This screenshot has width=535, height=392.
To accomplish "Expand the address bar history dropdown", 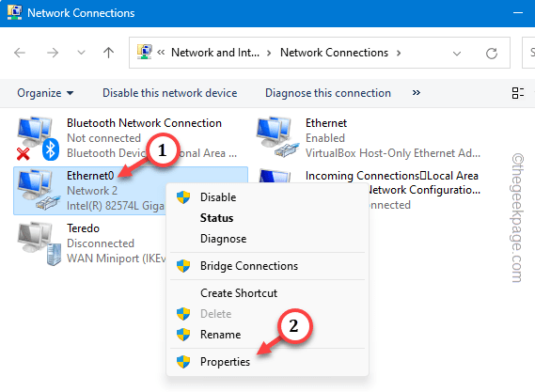I will [x=457, y=54].
